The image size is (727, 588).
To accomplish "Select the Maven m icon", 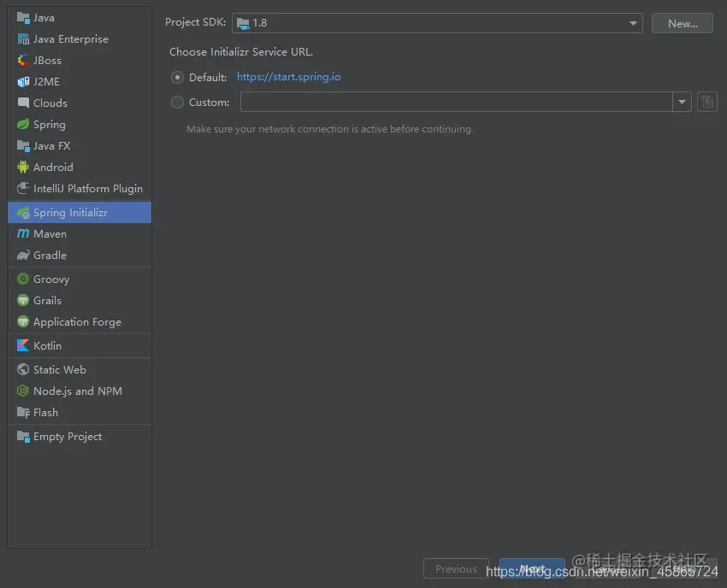I will [x=23, y=233].
